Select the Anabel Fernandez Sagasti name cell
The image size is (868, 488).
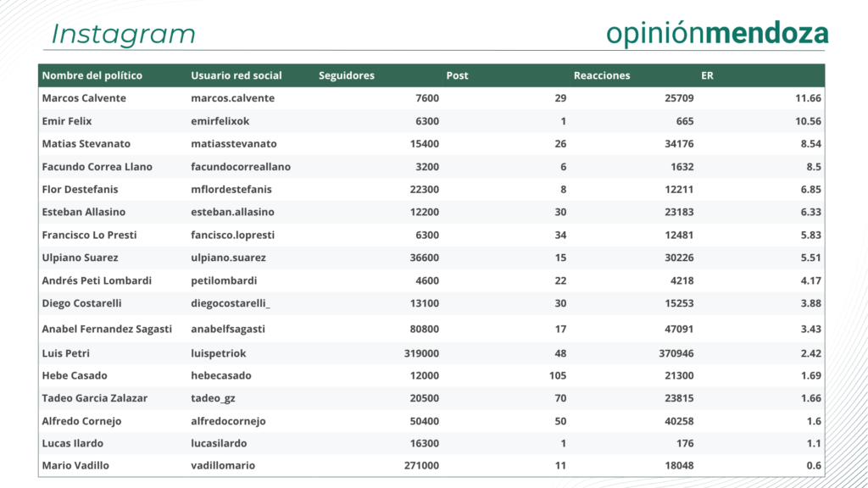coord(107,329)
